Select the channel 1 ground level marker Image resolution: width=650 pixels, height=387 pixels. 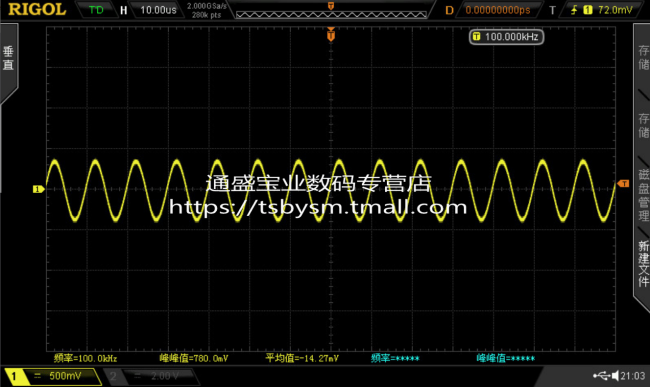[38, 189]
